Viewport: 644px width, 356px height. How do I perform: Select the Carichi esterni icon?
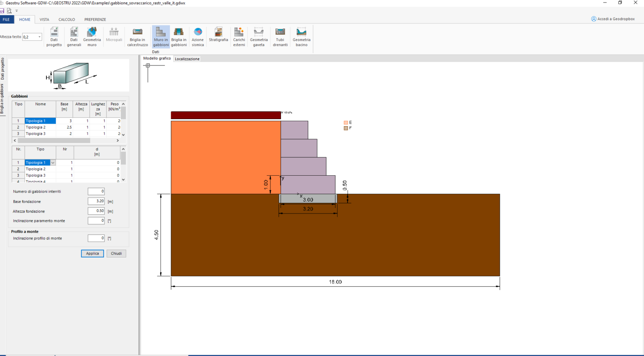click(x=239, y=36)
